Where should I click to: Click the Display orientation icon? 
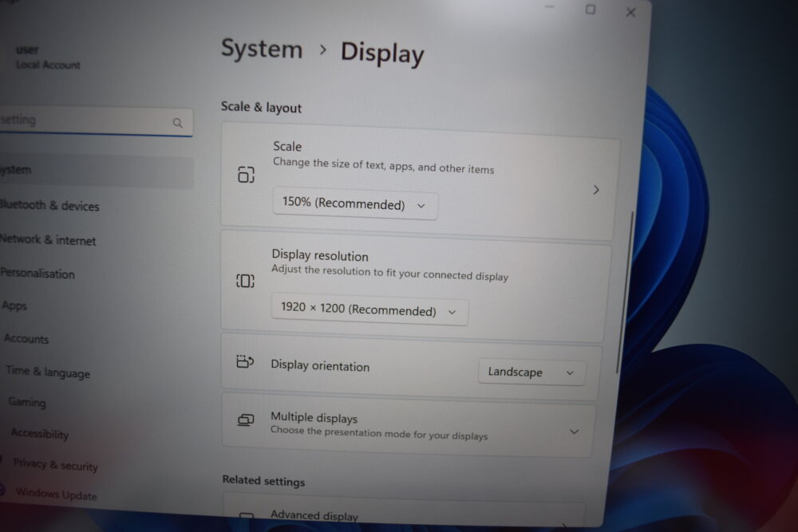pos(245,361)
